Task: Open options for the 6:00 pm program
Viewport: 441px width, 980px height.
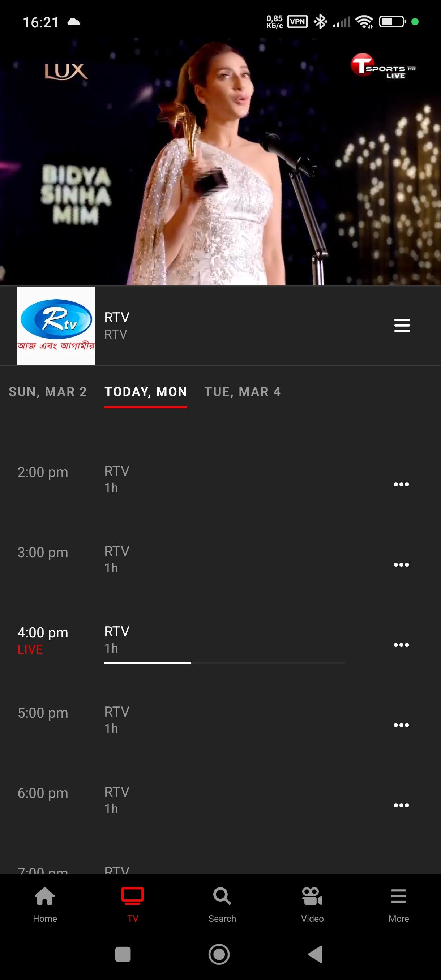Action: point(401,805)
